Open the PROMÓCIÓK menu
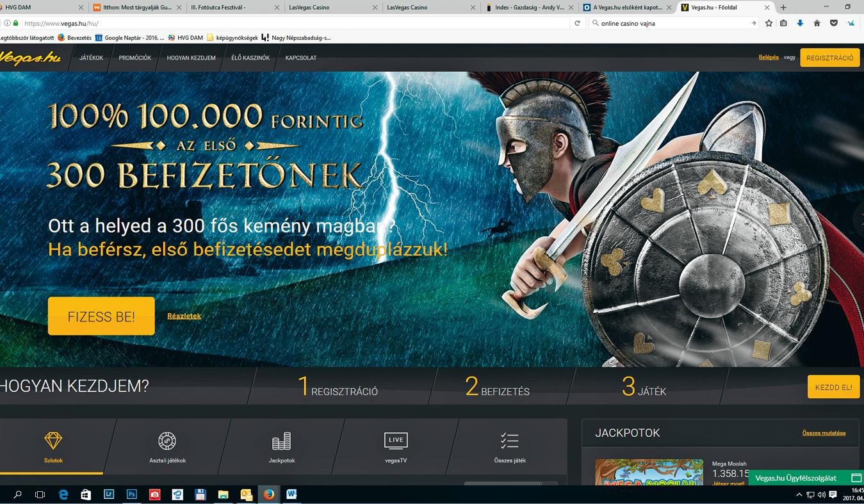This screenshot has width=864, height=504. (x=135, y=58)
